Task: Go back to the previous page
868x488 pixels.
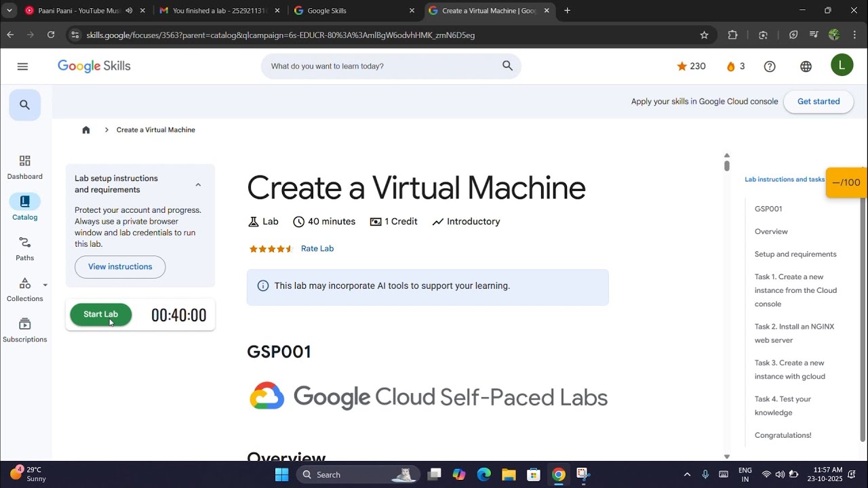Action: pyautogui.click(x=10, y=35)
